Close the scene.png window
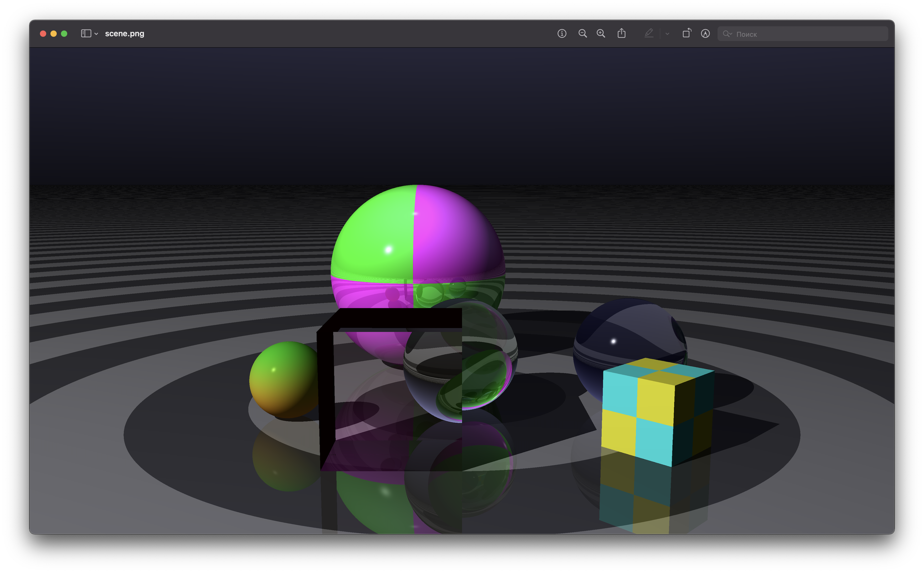This screenshot has width=924, height=573. click(43, 34)
